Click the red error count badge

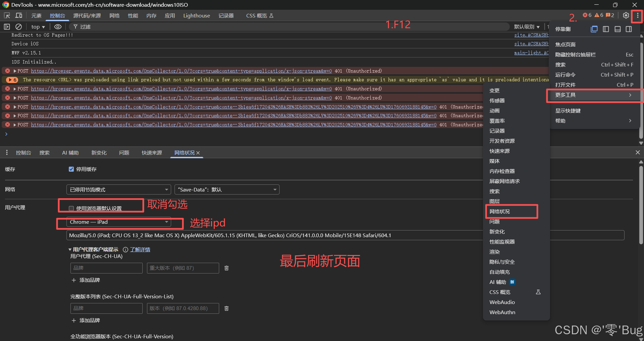pyautogui.click(x=587, y=15)
